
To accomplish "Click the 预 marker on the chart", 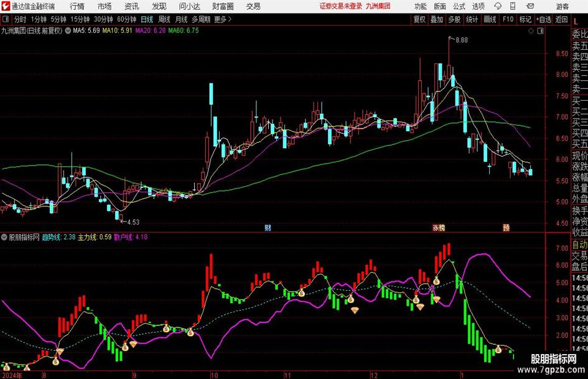I will pyautogui.click(x=506, y=227).
